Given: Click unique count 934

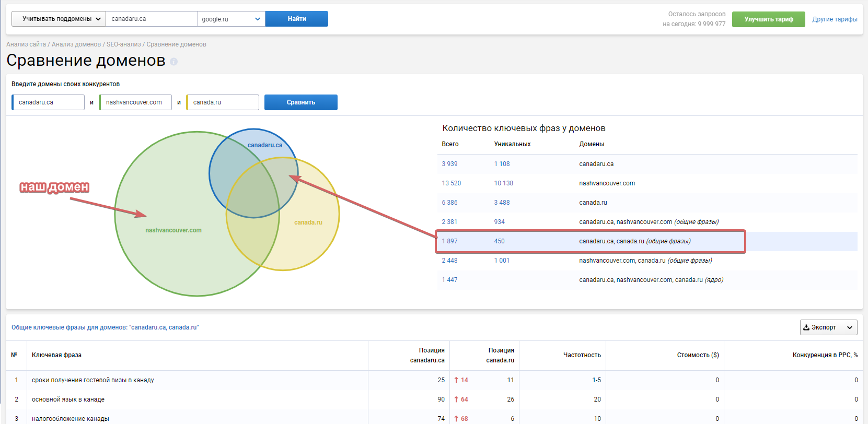Looking at the screenshot, I should pyautogui.click(x=500, y=222).
